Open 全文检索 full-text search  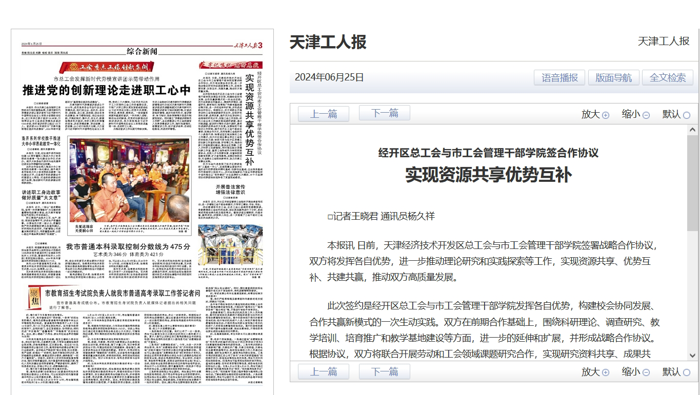[x=667, y=78]
